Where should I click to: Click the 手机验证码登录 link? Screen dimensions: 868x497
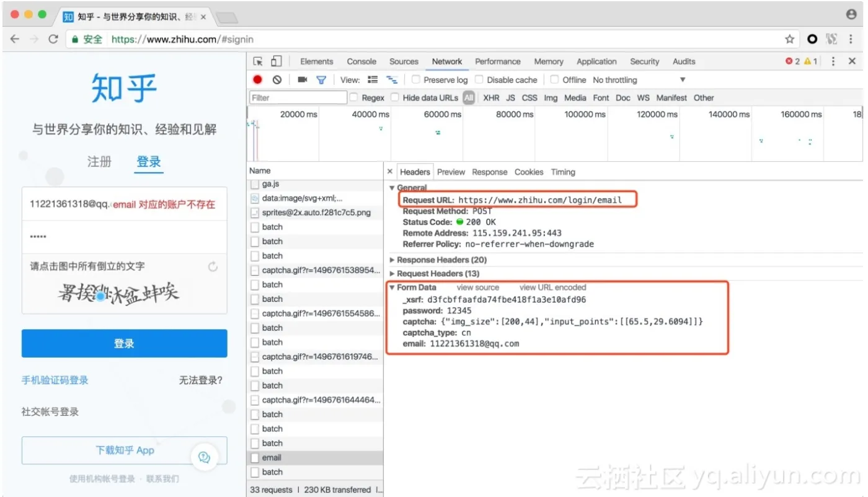[55, 380]
